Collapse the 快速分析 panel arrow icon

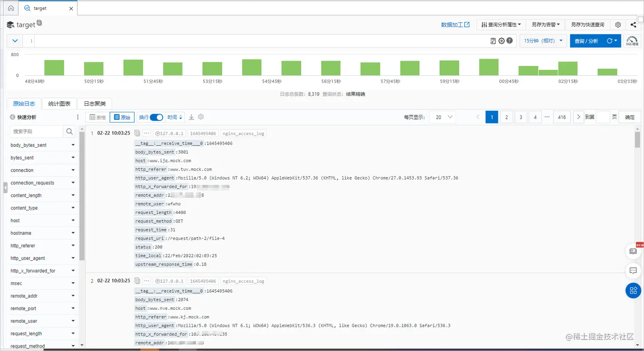(x=12, y=117)
